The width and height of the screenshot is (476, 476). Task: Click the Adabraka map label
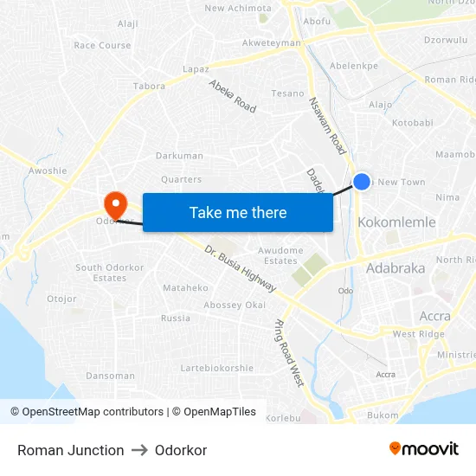pyautogui.click(x=396, y=268)
